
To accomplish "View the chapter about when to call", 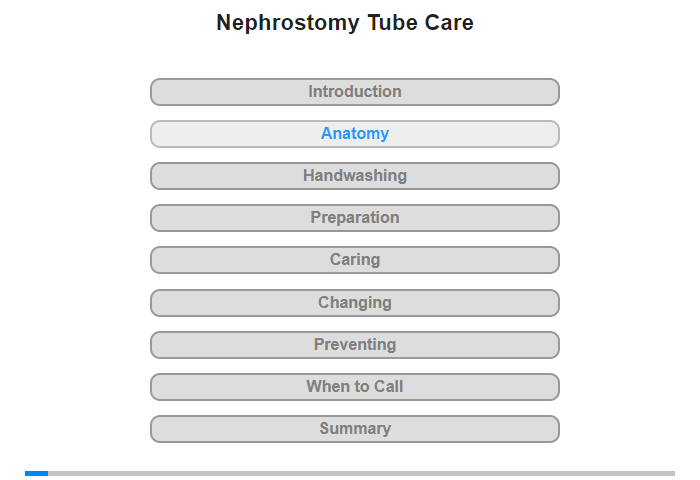I will tap(354, 387).
